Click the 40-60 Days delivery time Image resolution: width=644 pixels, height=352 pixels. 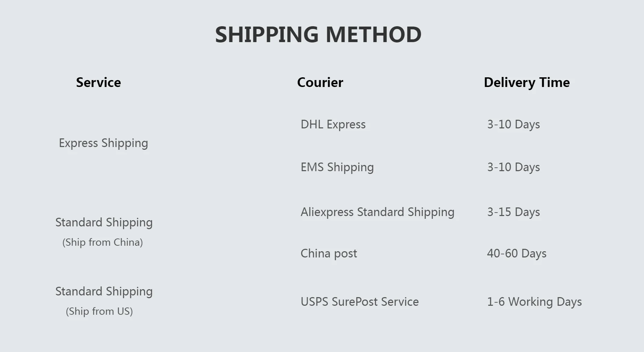pyautogui.click(x=517, y=253)
